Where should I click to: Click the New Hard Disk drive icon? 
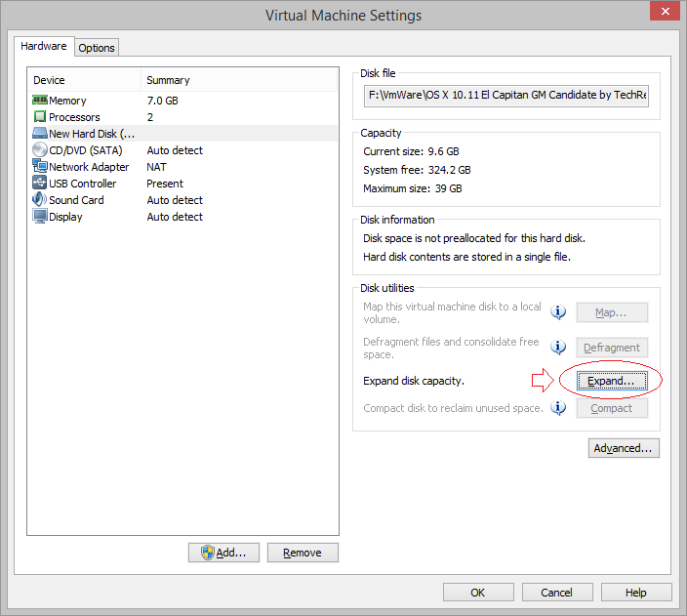point(39,133)
